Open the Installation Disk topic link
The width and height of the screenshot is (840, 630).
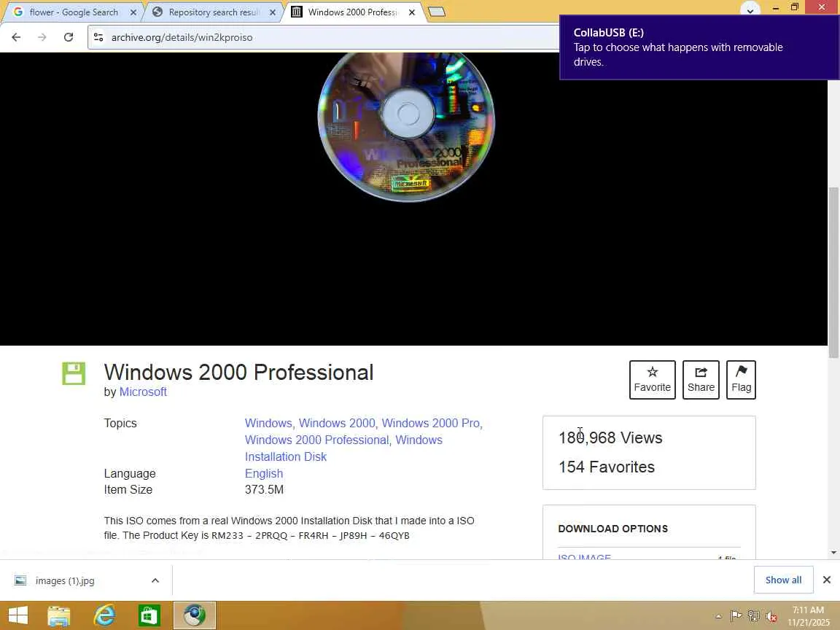(x=286, y=456)
